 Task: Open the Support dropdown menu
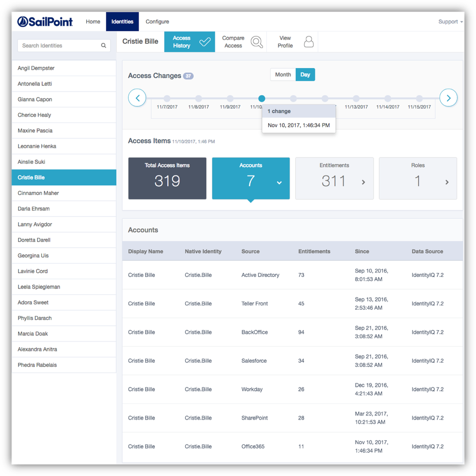(x=450, y=22)
